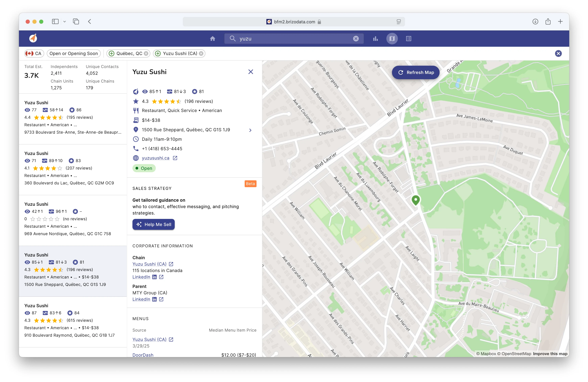Click the Beta badge in Sales Strategy
This screenshot has width=588, height=382.
tap(250, 184)
